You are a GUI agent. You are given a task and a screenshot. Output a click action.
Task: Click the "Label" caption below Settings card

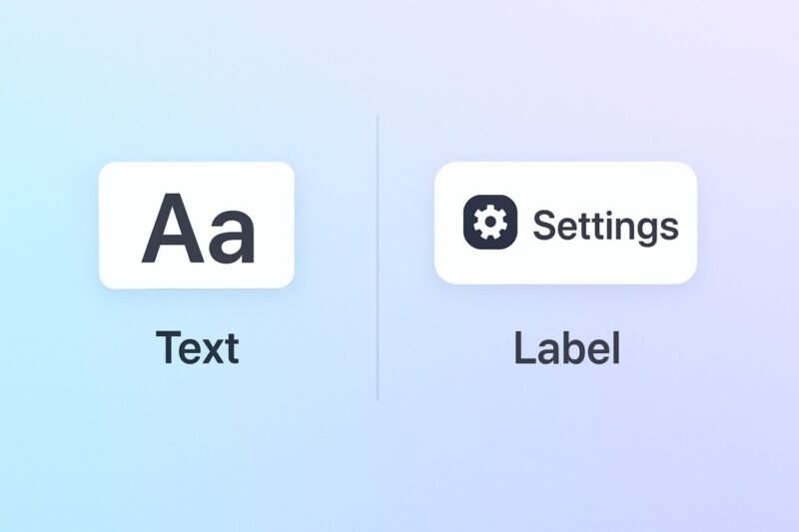click(x=566, y=347)
